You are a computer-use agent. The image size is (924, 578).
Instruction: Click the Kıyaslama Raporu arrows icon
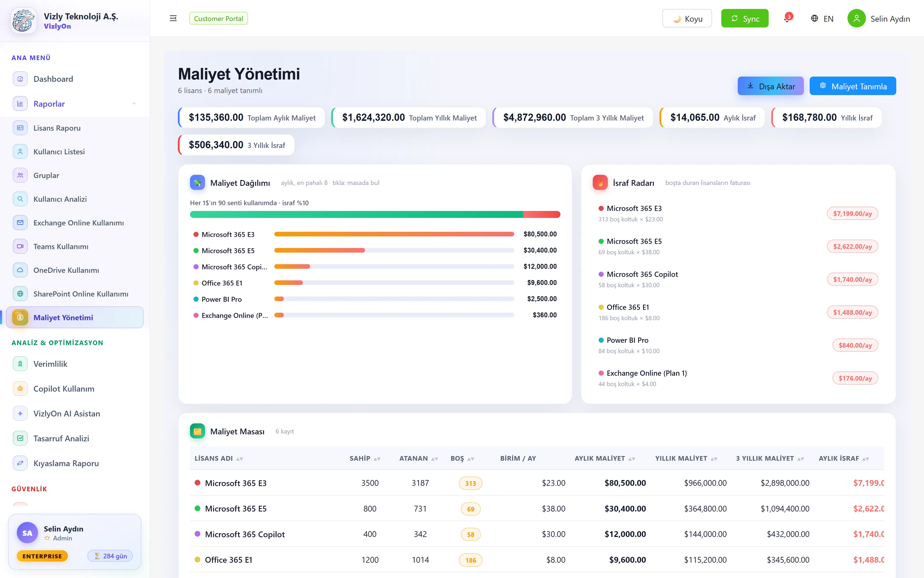[20, 463]
